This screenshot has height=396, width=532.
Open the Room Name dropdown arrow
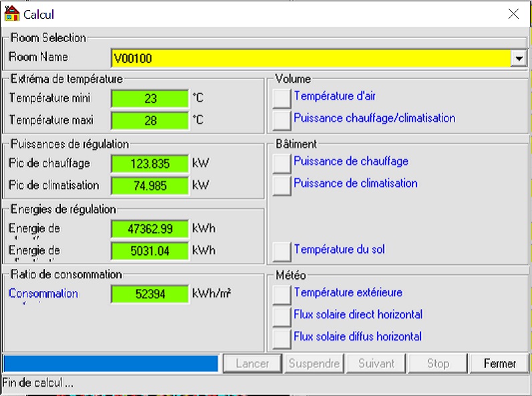(519, 59)
